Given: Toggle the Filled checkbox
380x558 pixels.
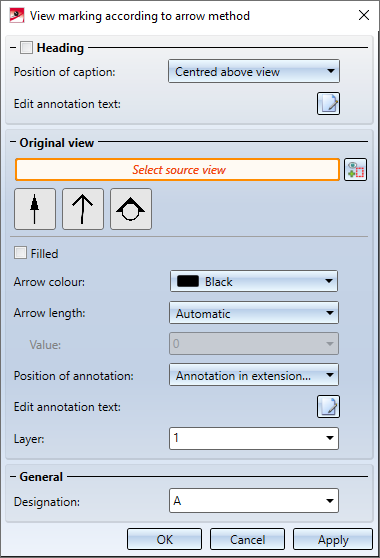Looking at the screenshot, I should pos(20,253).
